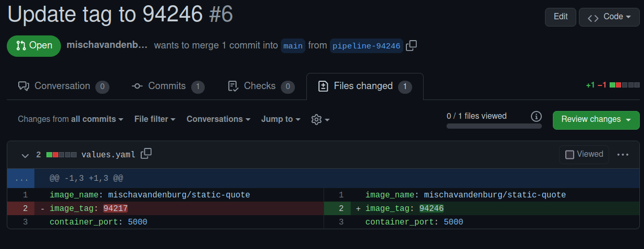Open the Review changes dropdown
Screen dimensions: 644x249
pos(596,119)
